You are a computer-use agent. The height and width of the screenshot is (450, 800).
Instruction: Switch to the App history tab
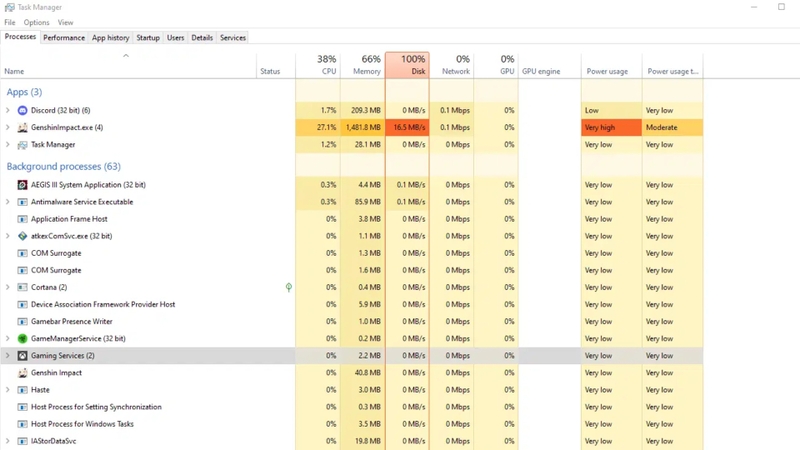click(110, 38)
